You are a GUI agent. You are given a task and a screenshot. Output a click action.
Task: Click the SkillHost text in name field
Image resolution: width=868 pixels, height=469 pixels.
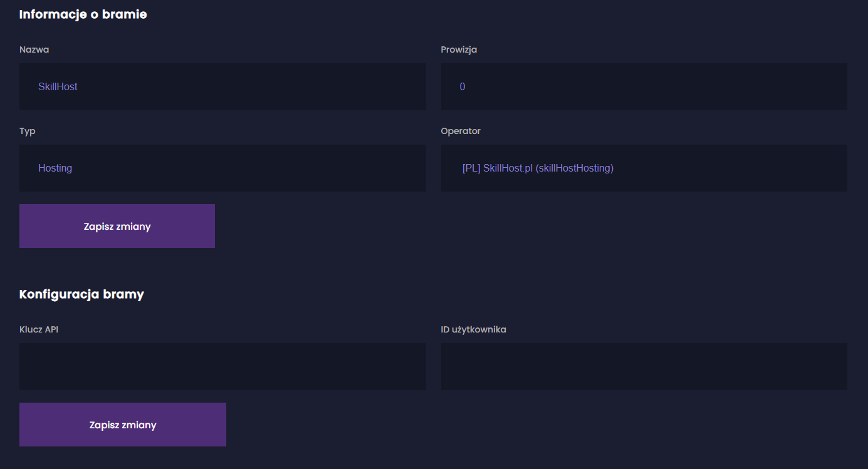58,86
